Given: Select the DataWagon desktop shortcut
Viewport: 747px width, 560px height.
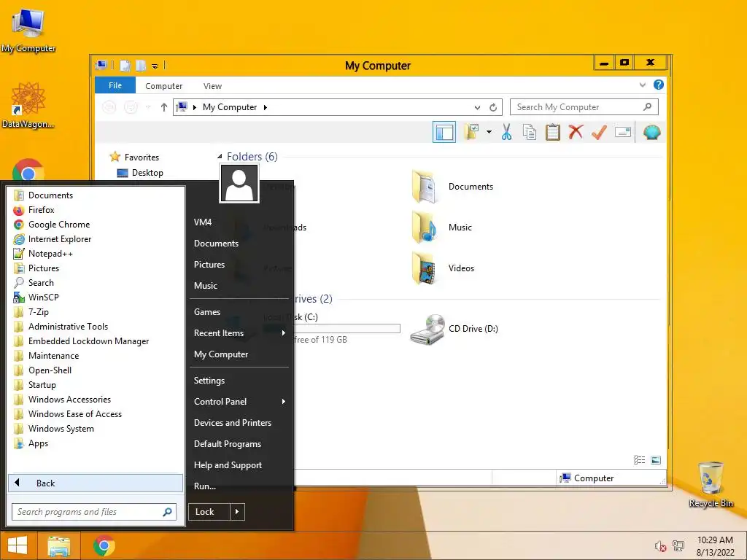Looking at the screenshot, I should 28,106.
